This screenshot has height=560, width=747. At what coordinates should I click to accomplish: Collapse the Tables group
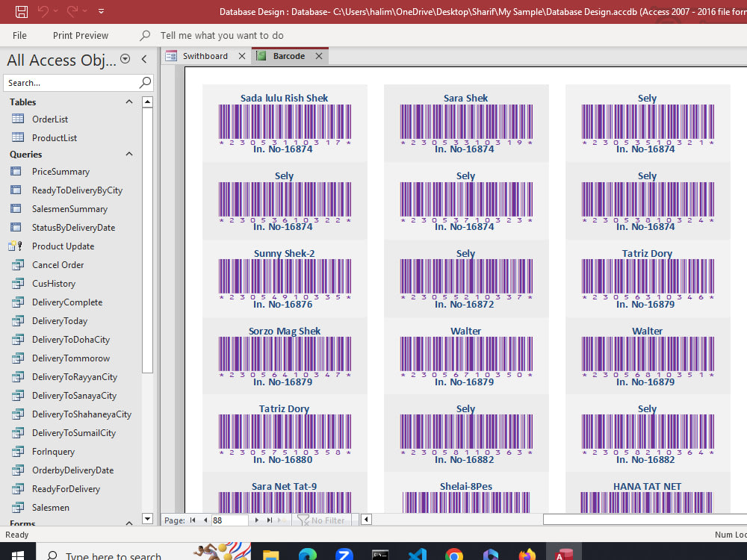[129, 102]
